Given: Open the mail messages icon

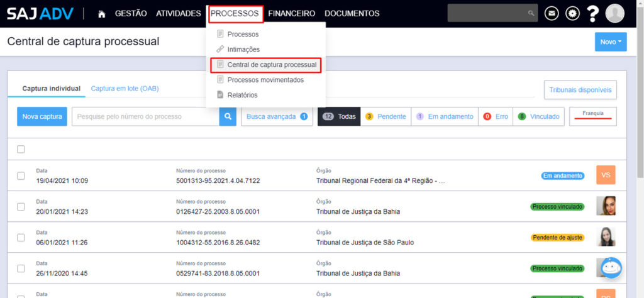Looking at the screenshot, I should tap(552, 14).
